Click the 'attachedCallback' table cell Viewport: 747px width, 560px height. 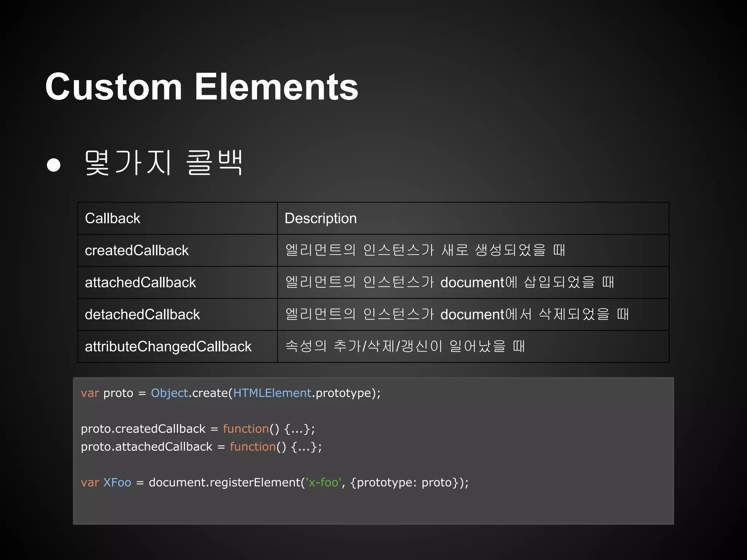[x=178, y=283]
